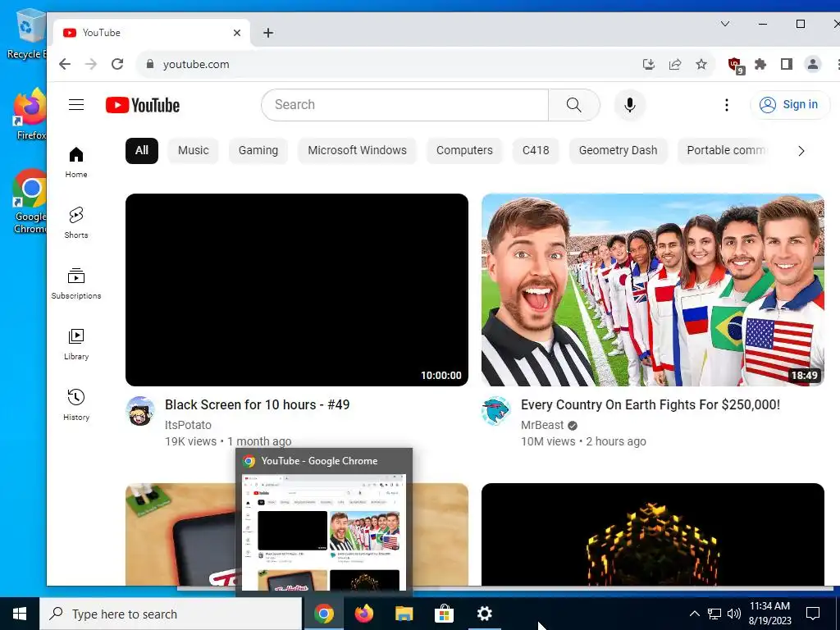
Task: Open History in the sidebar
Action: tap(76, 404)
